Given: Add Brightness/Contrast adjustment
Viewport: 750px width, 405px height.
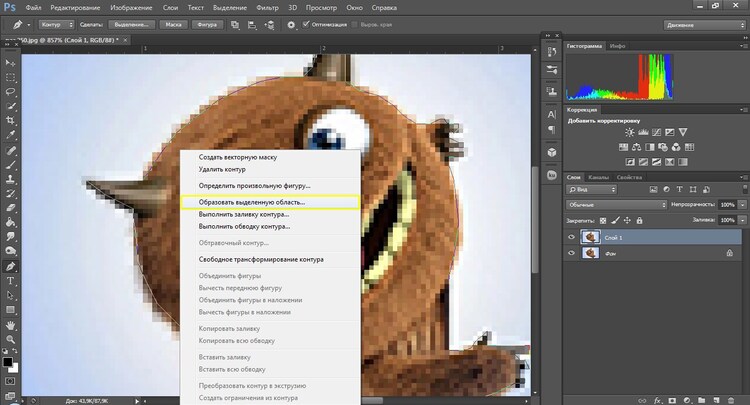Looking at the screenshot, I should [x=629, y=132].
